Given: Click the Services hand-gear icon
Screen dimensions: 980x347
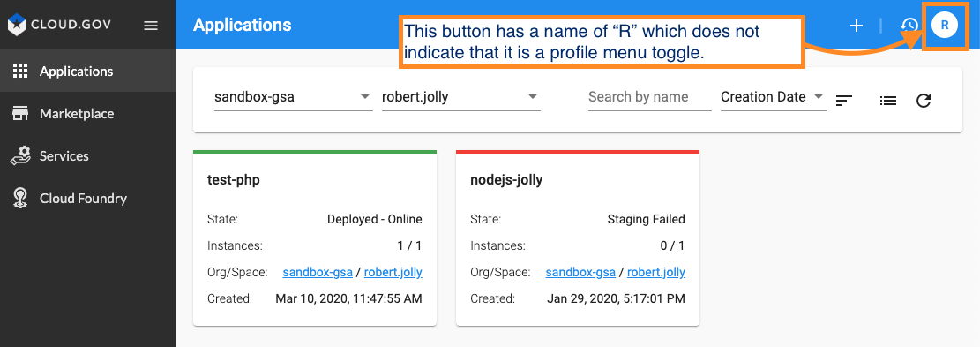Looking at the screenshot, I should click(x=20, y=155).
